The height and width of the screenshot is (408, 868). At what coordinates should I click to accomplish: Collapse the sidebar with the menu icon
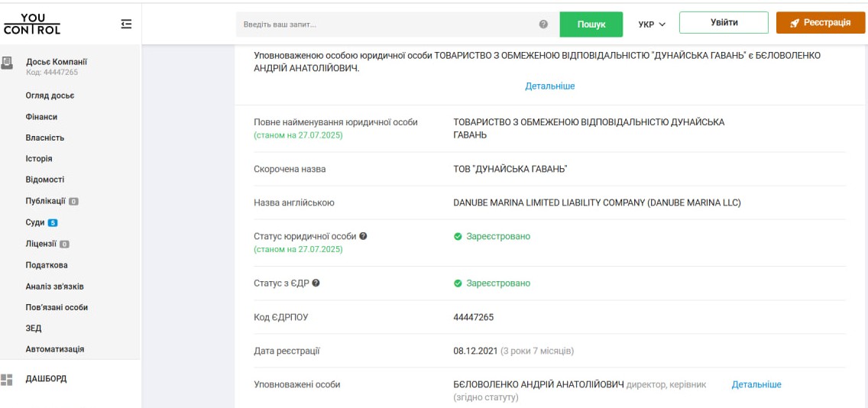[126, 24]
